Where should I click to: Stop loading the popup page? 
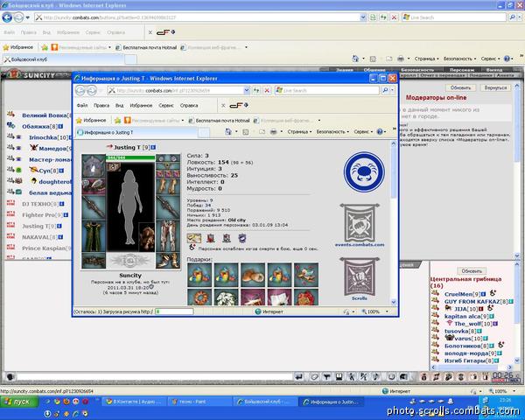click(267, 90)
